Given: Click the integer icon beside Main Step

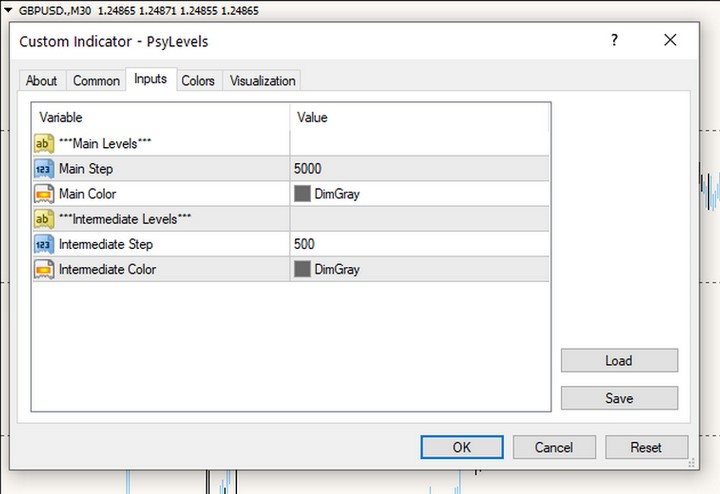Looking at the screenshot, I should pos(44,169).
